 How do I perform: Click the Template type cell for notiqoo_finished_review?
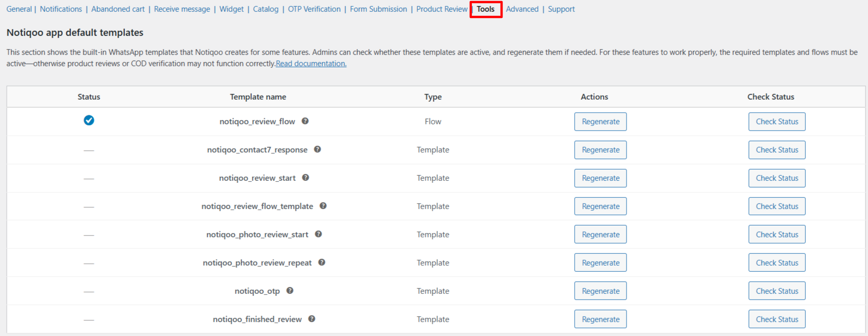point(433,319)
